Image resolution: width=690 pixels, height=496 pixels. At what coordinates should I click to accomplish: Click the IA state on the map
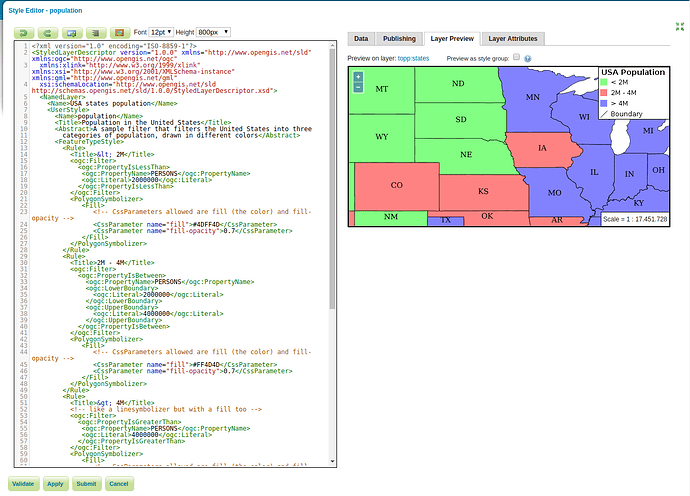click(x=542, y=148)
